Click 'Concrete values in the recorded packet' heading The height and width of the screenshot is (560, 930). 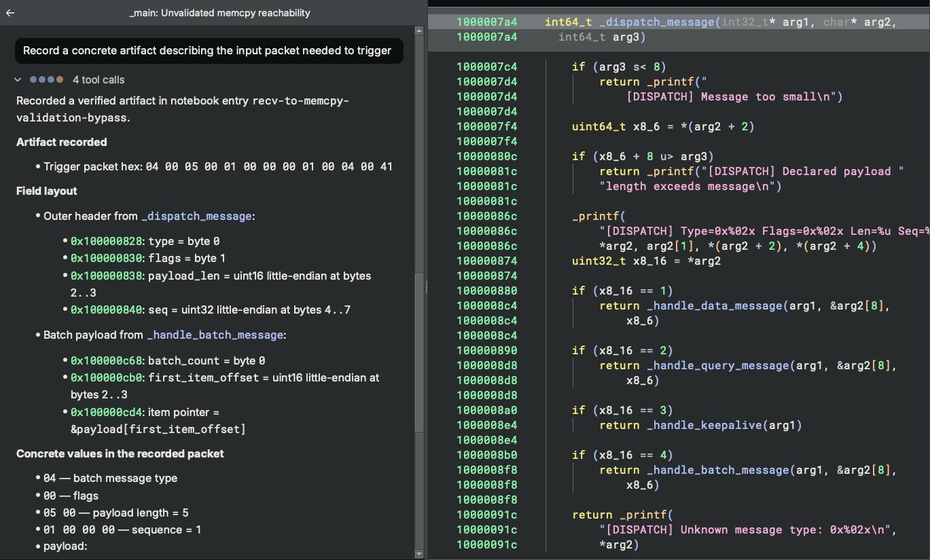click(120, 453)
